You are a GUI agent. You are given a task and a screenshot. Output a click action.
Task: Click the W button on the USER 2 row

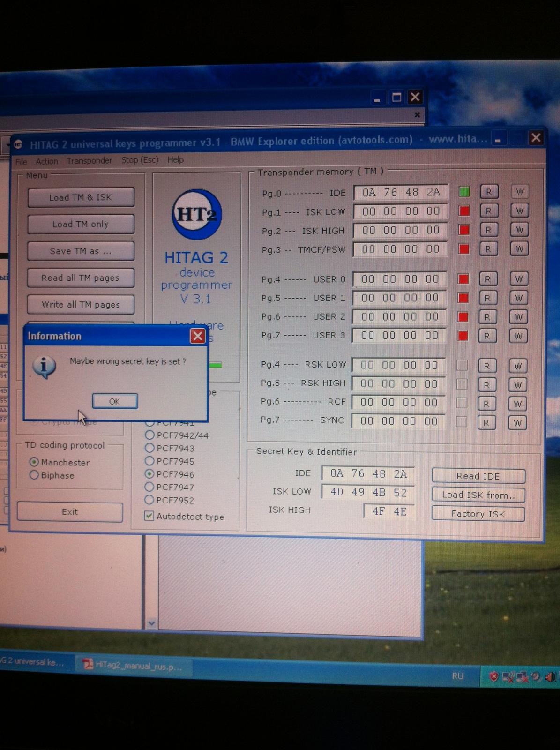(x=518, y=317)
